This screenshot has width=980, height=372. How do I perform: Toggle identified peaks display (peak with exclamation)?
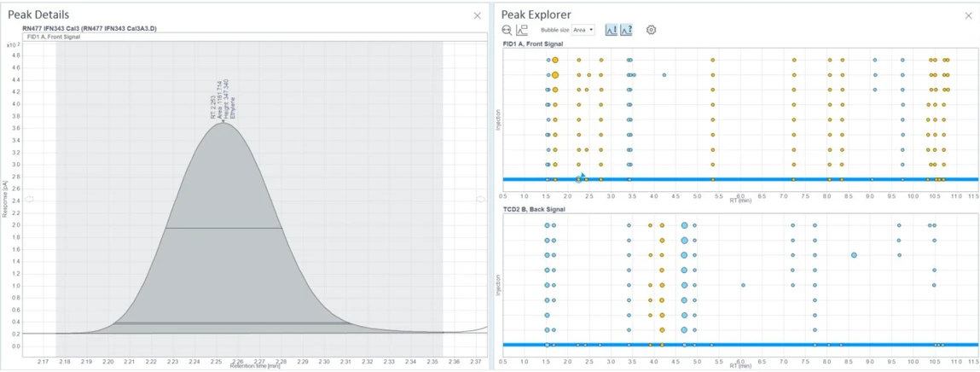click(x=611, y=30)
